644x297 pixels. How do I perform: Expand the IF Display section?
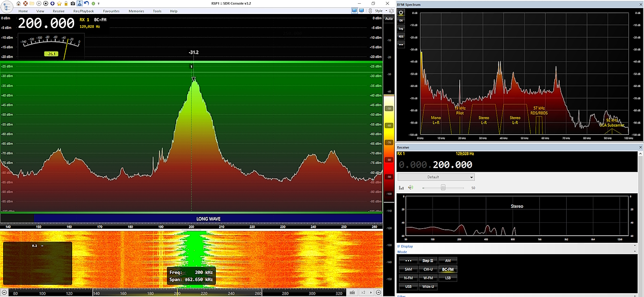point(406,247)
